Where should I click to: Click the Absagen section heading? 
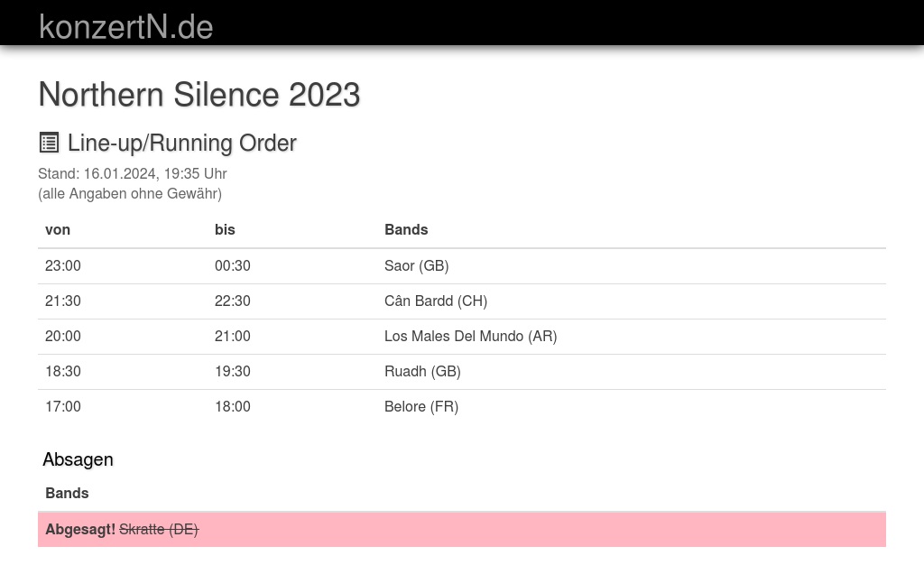pyautogui.click(x=78, y=459)
